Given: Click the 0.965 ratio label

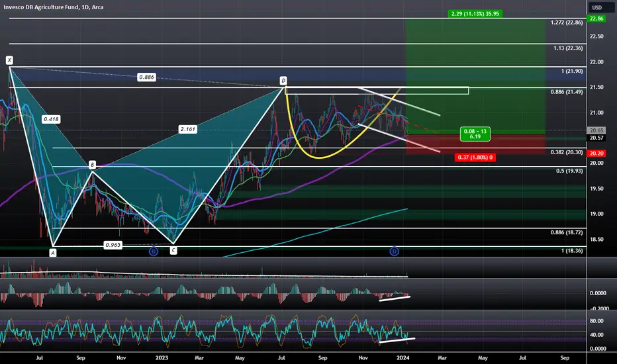Looking at the screenshot, I should tap(113, 245).
